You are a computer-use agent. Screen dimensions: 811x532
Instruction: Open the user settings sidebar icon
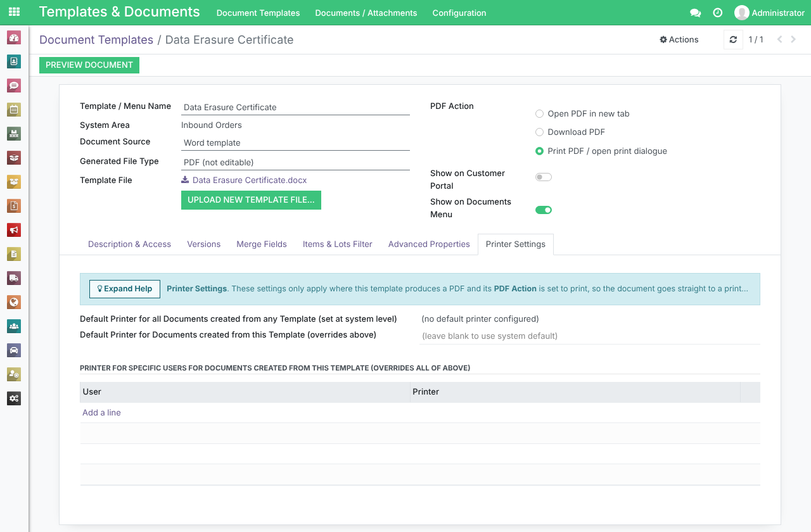[14, 374]
